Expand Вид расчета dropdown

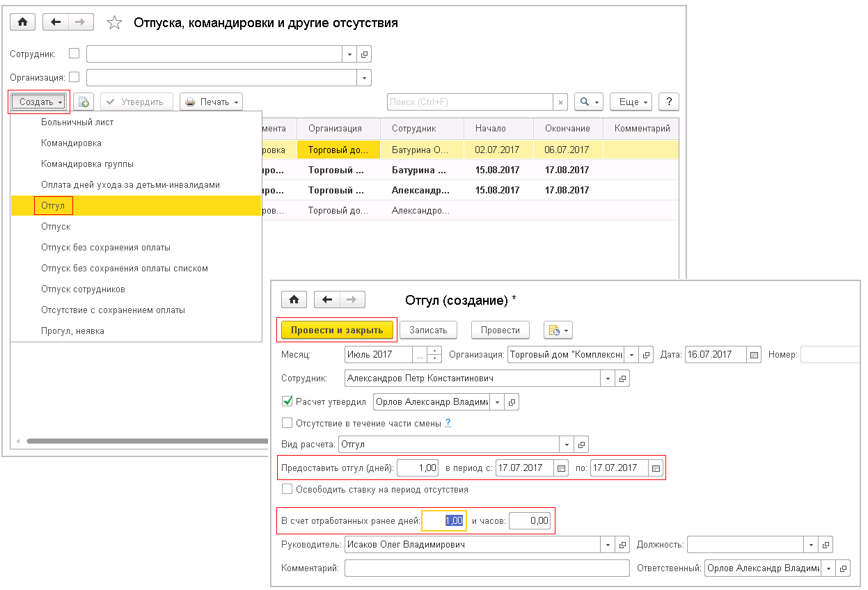[567, 444]
